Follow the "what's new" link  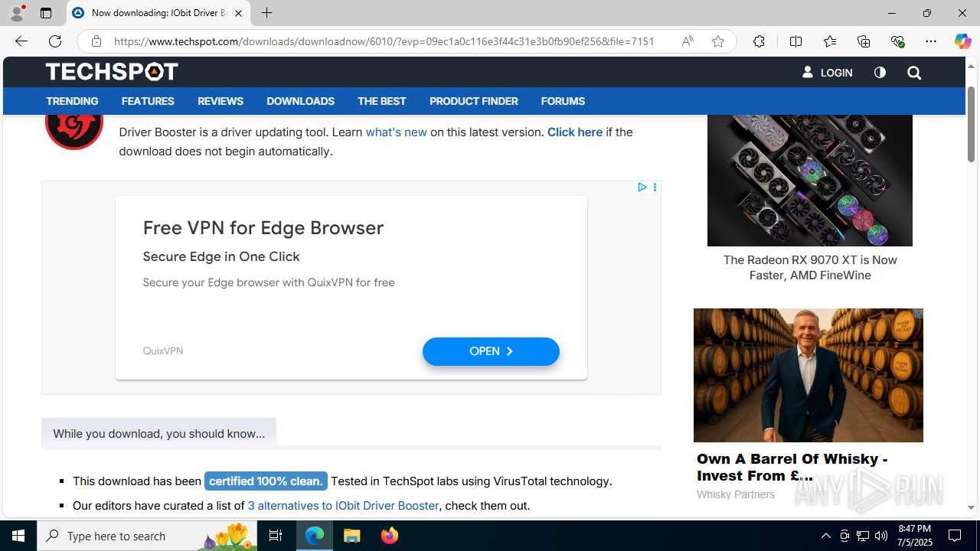396,132
